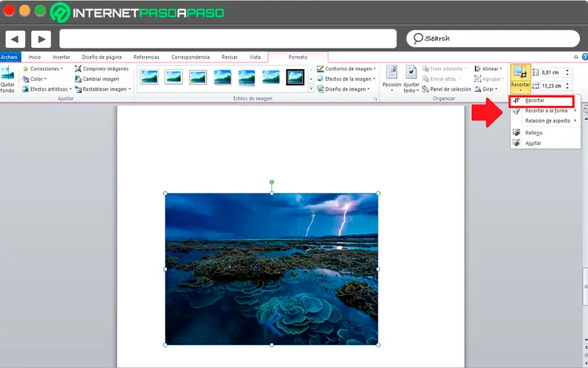This screenshot has width=588, height=368.
Task: Choose Recortar a la forma
Action: tap(545, 111)
